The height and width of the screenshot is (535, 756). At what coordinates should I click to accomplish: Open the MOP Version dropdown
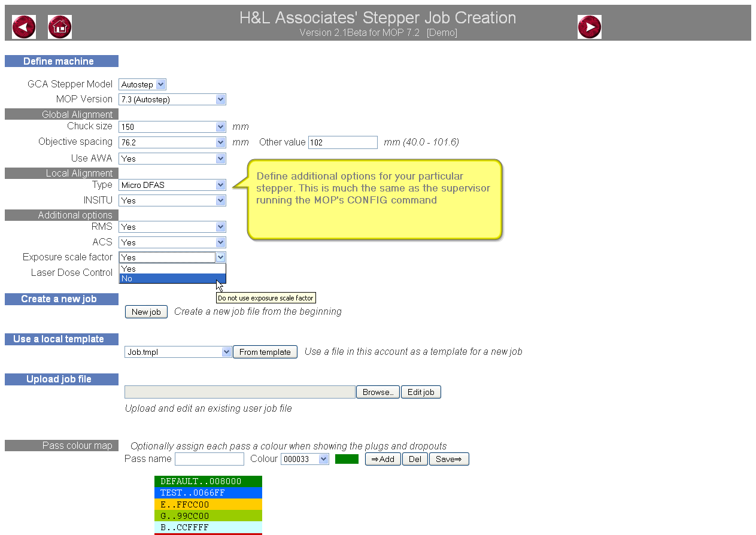[x=172, y=99]
